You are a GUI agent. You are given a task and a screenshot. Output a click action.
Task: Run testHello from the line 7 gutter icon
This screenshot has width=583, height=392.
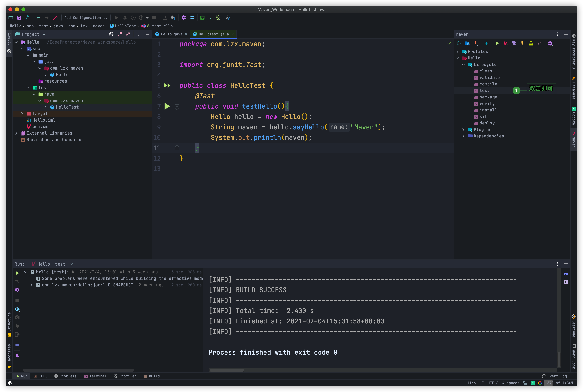(x=167, y=106)
